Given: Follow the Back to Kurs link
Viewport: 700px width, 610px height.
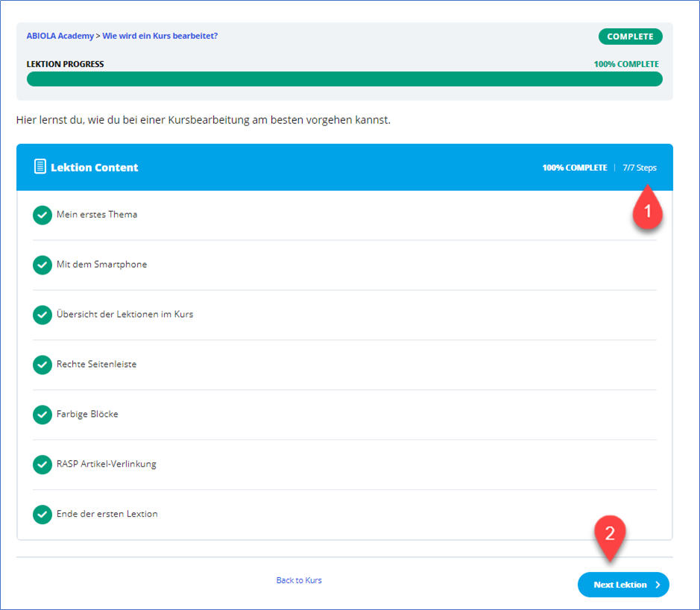Looking at the screenshot, I should click(x=299, y=580).
